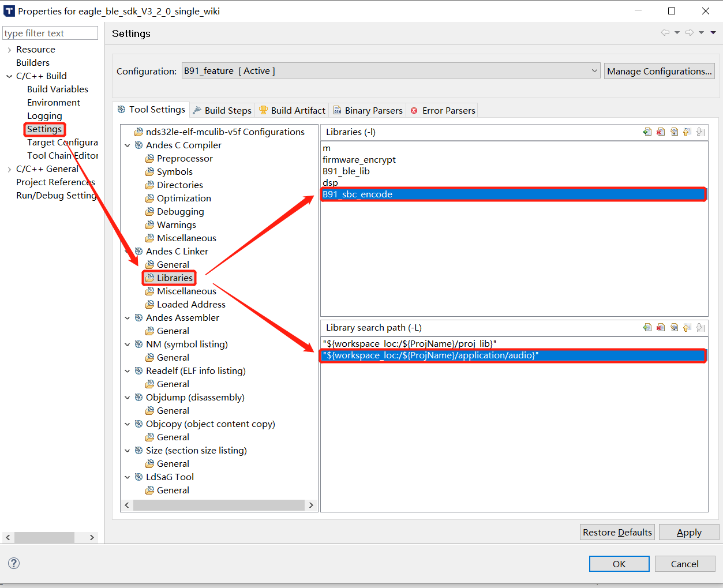Delete the selected Library search path entry
The height and width of the screenshot is (588, 723).
(661, 328)
